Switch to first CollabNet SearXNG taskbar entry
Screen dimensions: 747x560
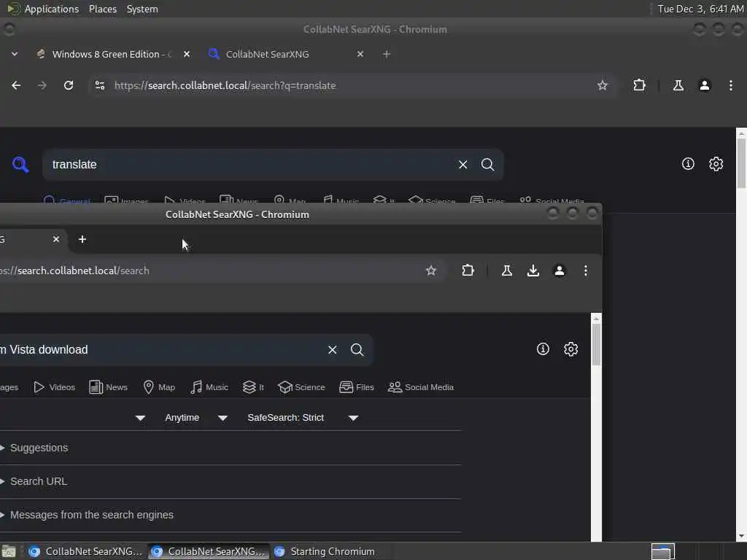point(85,551)
